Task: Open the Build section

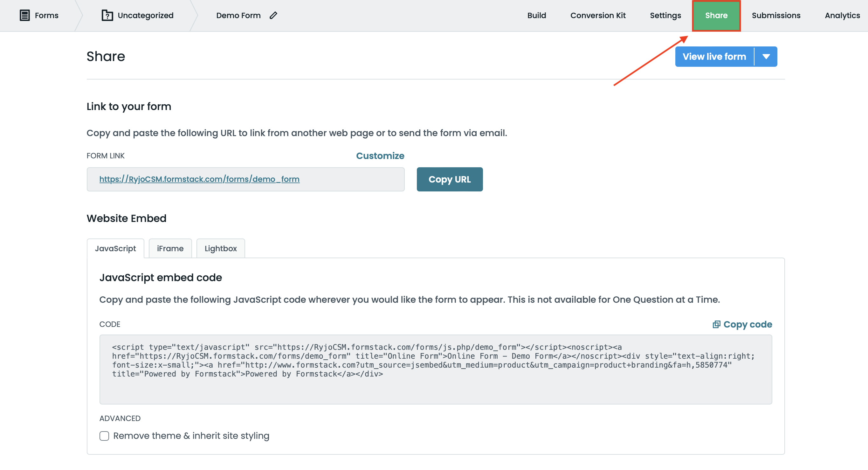Action: (536, 15)
